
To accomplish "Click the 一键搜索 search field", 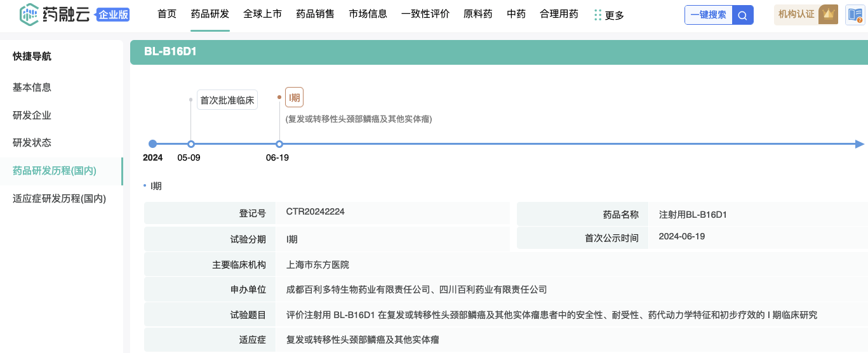I will [x=708, y=15].
